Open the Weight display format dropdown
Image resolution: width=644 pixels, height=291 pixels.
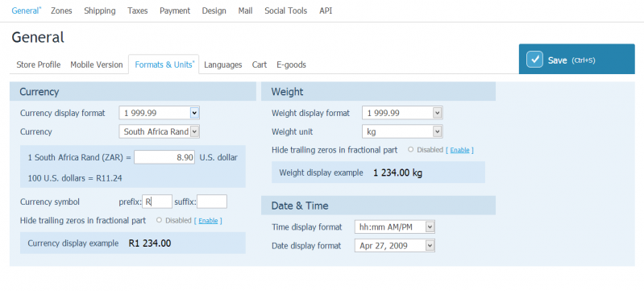click(x=402, y=113)
